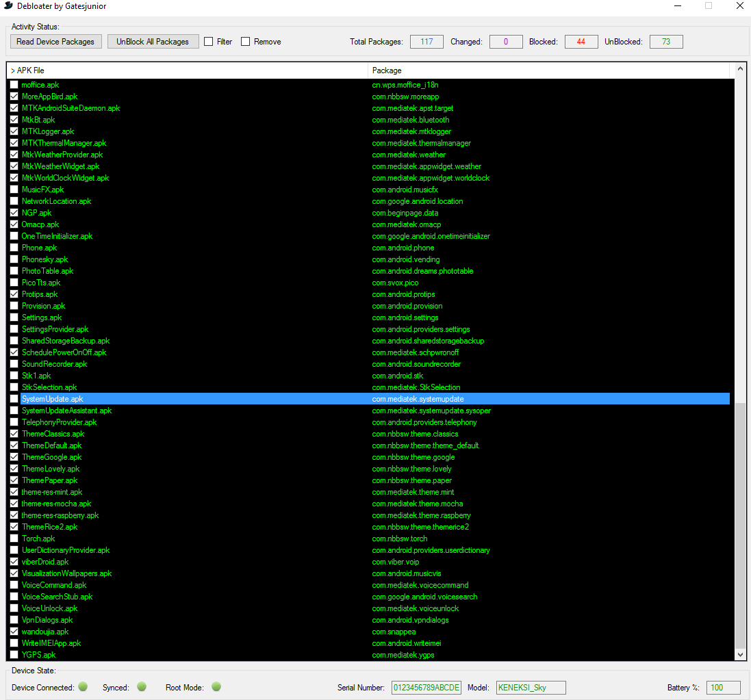Select the ThemeClassics.apk row text

[x=53, y=434]
